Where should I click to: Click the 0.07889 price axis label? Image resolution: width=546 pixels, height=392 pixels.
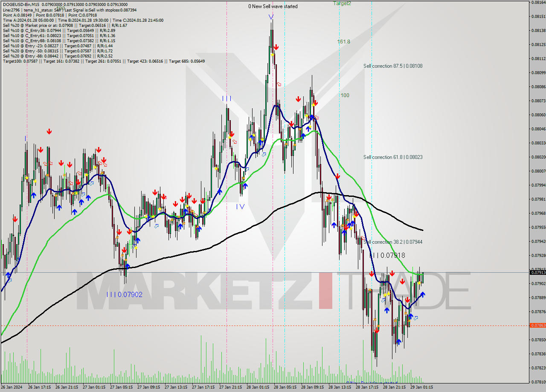tap(539, 297)
